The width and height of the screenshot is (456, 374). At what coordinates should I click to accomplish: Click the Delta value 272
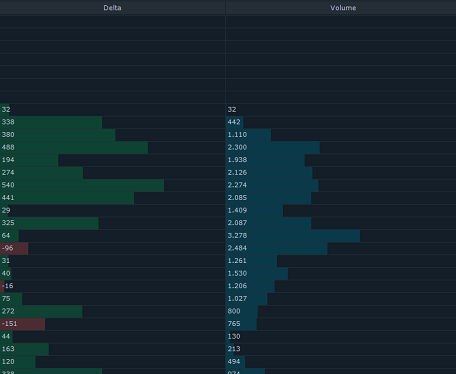(8, 311)
